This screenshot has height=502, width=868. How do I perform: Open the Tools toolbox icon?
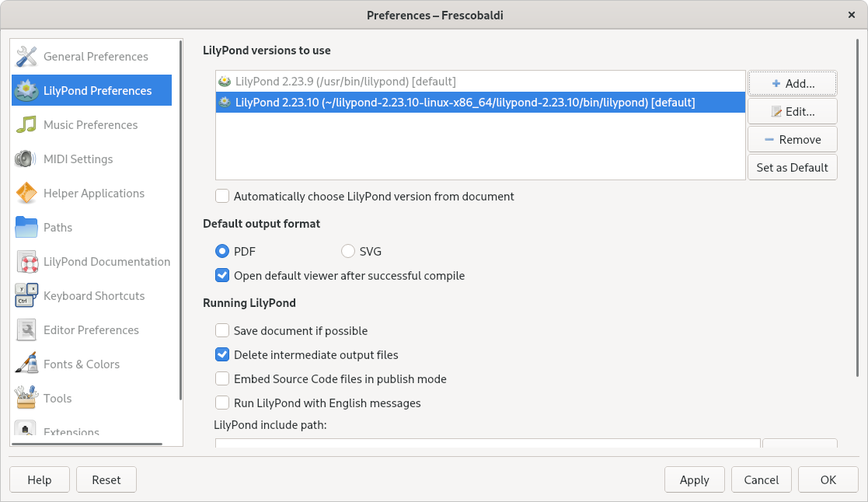coord(26,398)
